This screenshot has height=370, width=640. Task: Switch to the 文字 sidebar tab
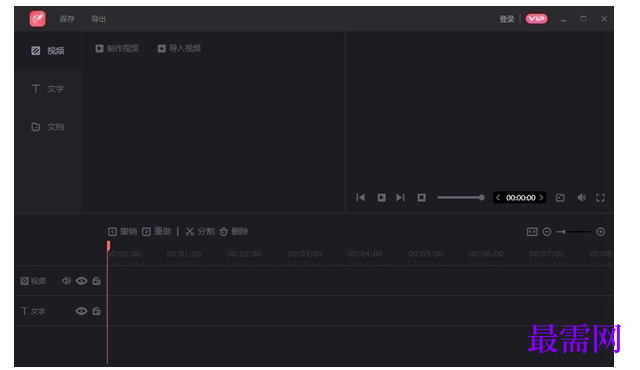click(x=48, y=89)
